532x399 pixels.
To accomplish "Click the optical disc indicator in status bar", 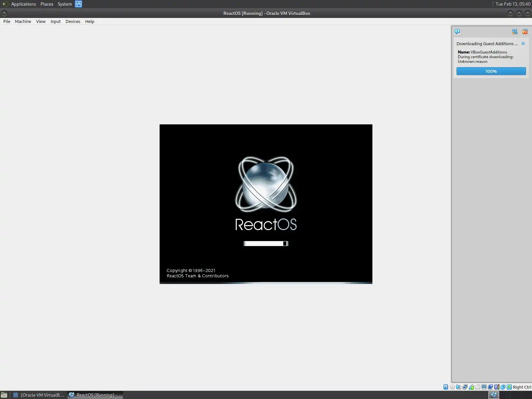I will click(452, 387).
